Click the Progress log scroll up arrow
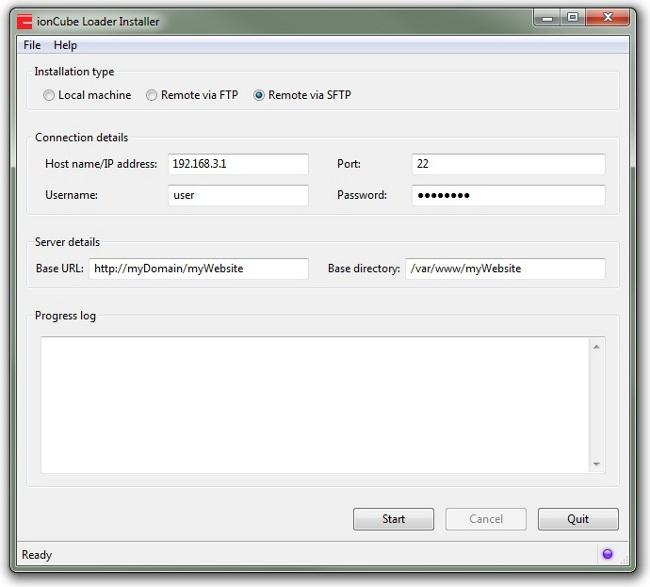Image resolution: width=650 pixels, height=587 pixels. click(x=597, y=347)
